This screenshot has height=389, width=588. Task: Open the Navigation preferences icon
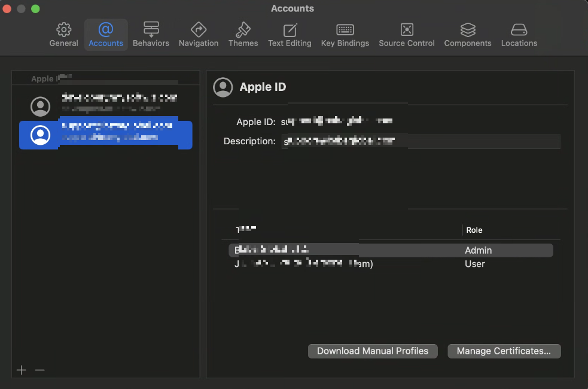(x=199, y=30)
